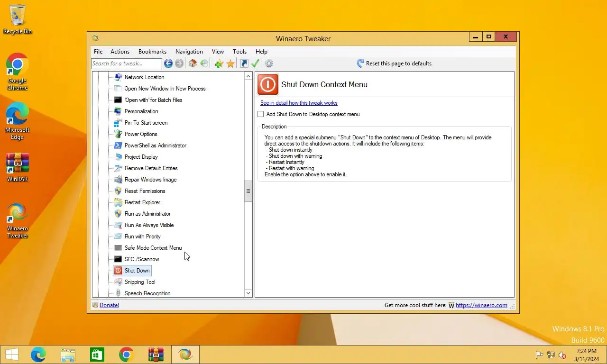Open File Explorer from the taskbar

(68, 355)
